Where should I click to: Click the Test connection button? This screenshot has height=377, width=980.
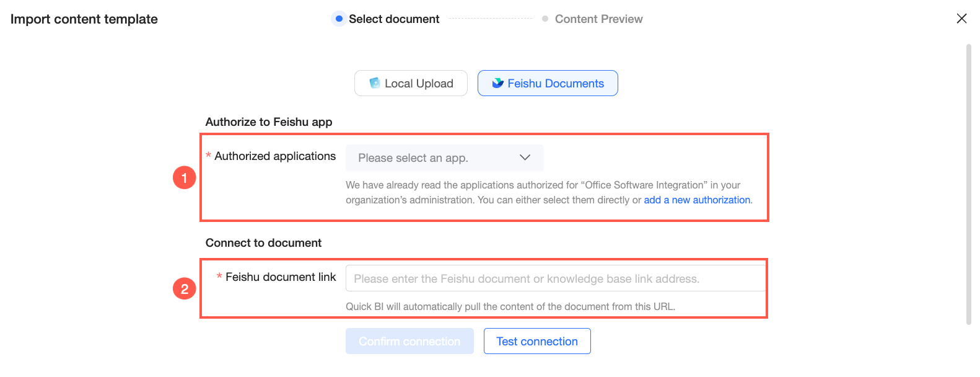pyautogui.click(x=537, y=341)
